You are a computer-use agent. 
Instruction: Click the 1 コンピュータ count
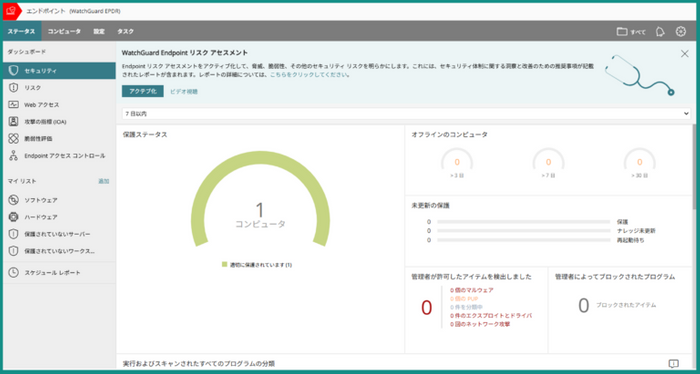click(260, 215)
